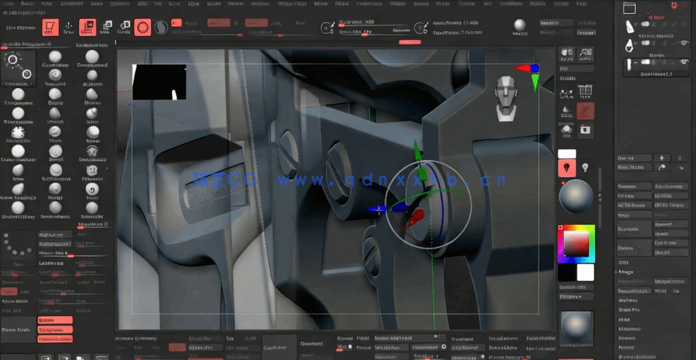Click the white rectangle swatch above lightbulb
The width and height of the screenshot is (696, 360).
[x=567, y=154]
